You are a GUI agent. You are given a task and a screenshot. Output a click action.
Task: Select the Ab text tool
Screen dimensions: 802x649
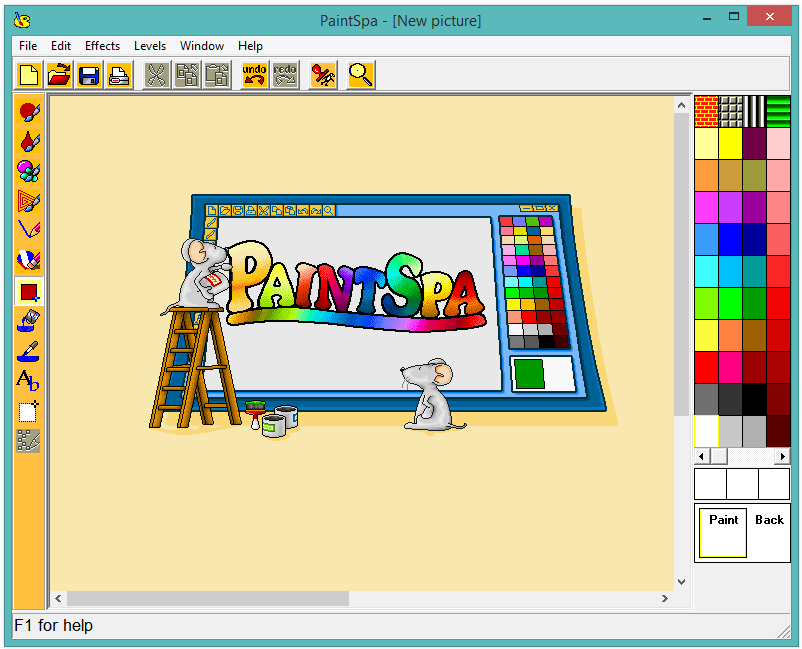tap(29, 381)
